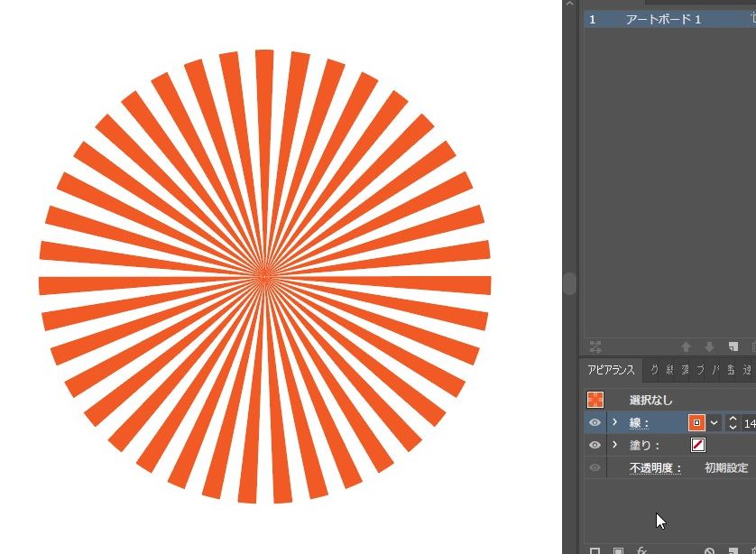Click the 線 stroke label link
The height and width of the screenshot is (554, 756).
(639, 422)
